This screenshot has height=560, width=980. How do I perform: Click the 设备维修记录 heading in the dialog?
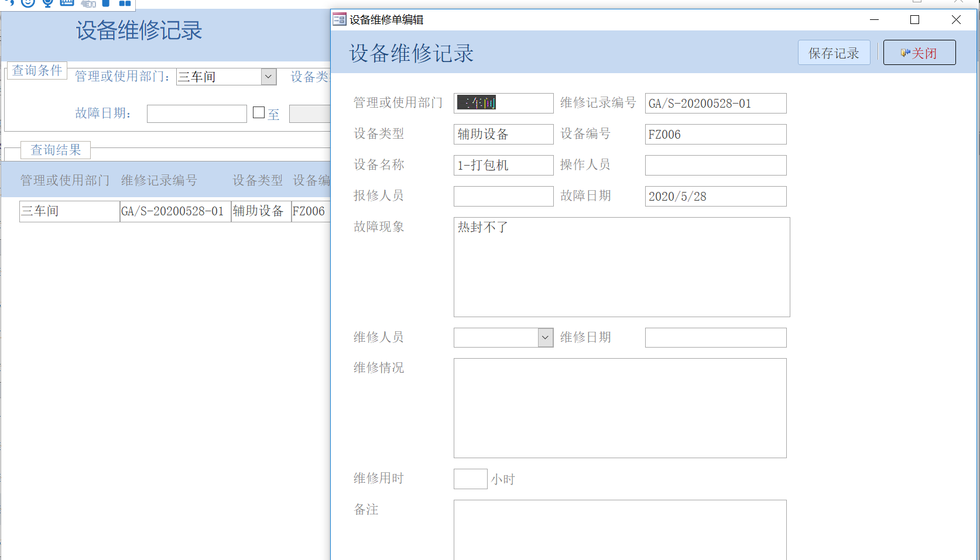(x=412, y=53)
